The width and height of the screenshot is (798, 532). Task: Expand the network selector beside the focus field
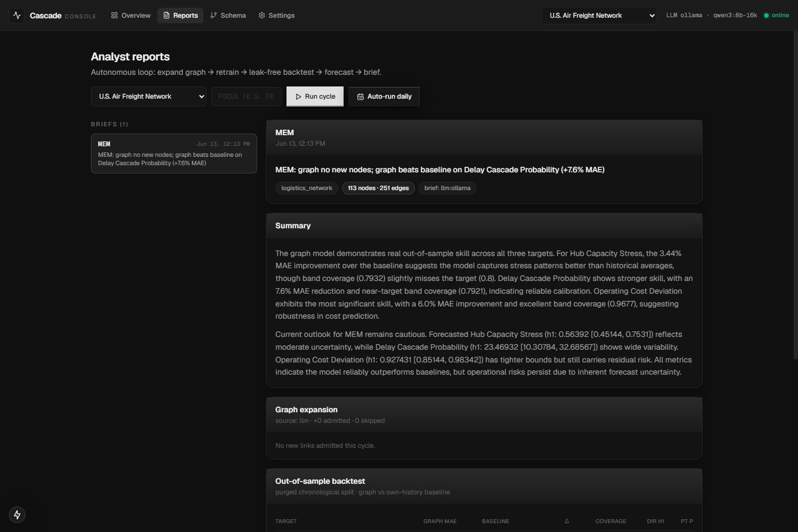(x=149, y=96)
